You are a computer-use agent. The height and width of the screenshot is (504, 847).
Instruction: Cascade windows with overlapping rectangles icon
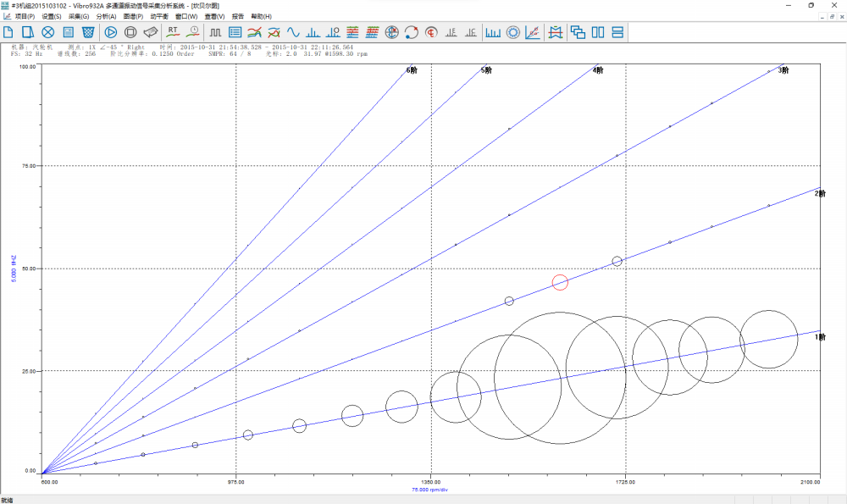point(578,32)
